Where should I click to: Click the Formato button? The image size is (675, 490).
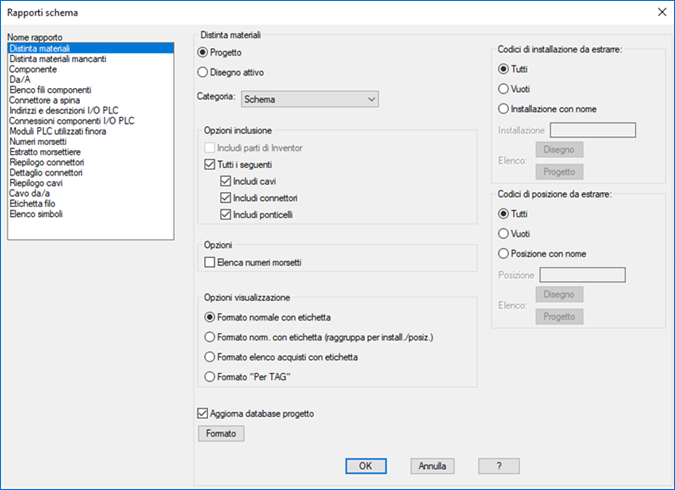(222, 434)
